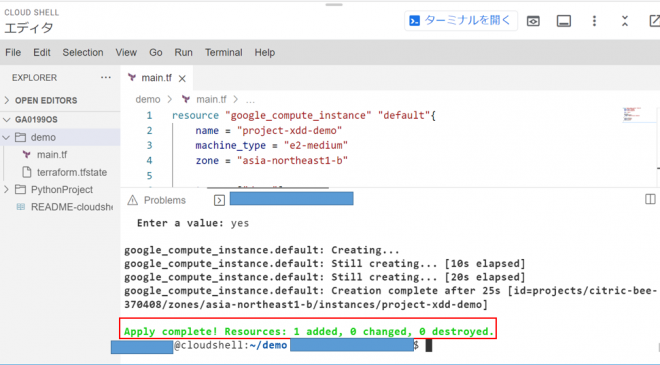Open the Terminal menu

click(224, 52)
